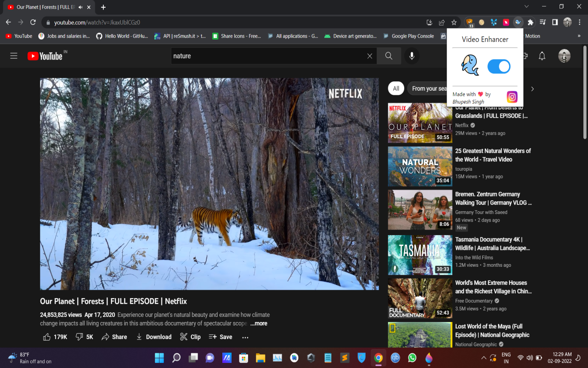This screenshot has width=588, height=368.
Task: Open Google Play Console bookmark
Action: 409,36
